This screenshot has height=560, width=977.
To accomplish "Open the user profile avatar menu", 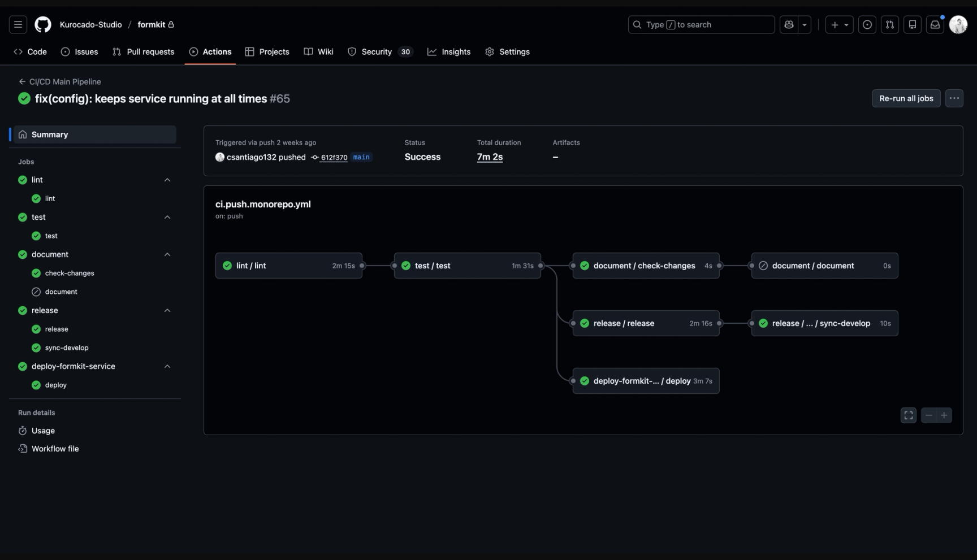I will 958,25.
